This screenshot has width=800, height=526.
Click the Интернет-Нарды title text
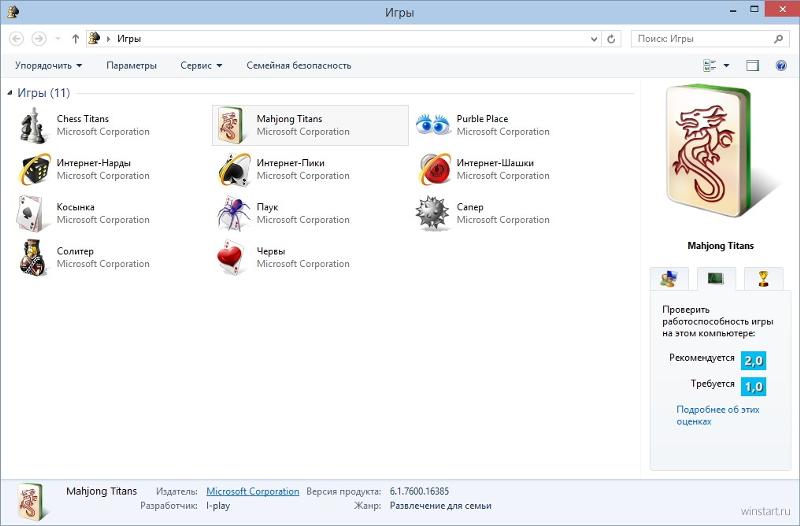click(93, 163)
